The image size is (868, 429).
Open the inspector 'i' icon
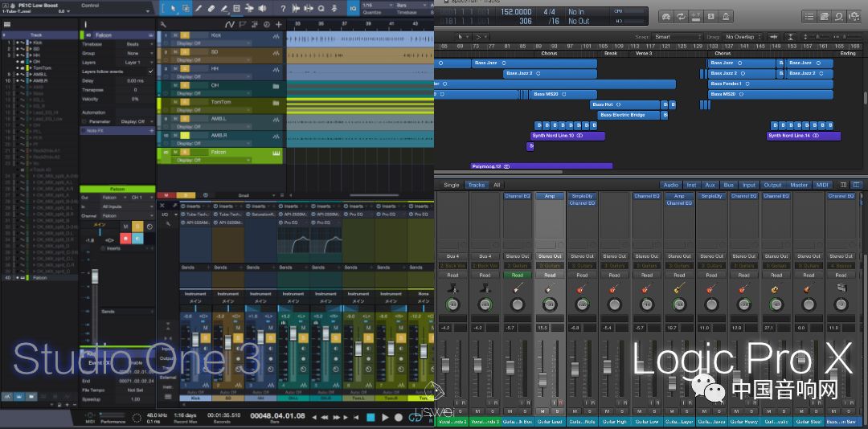point(85,24)
